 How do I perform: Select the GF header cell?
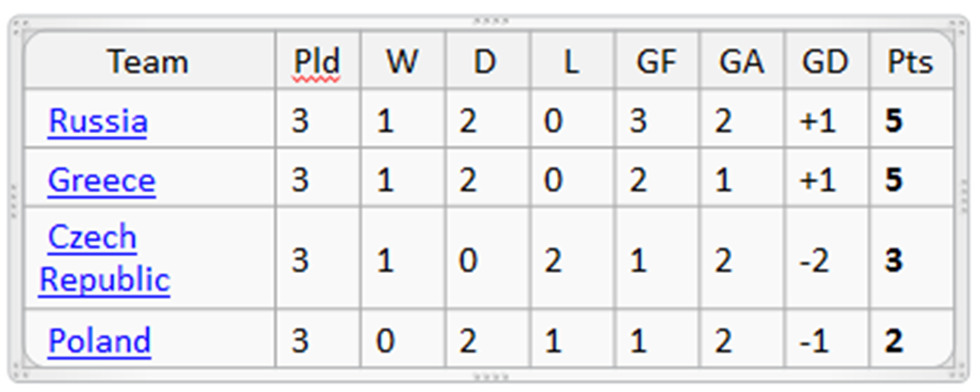coord(656,62)
